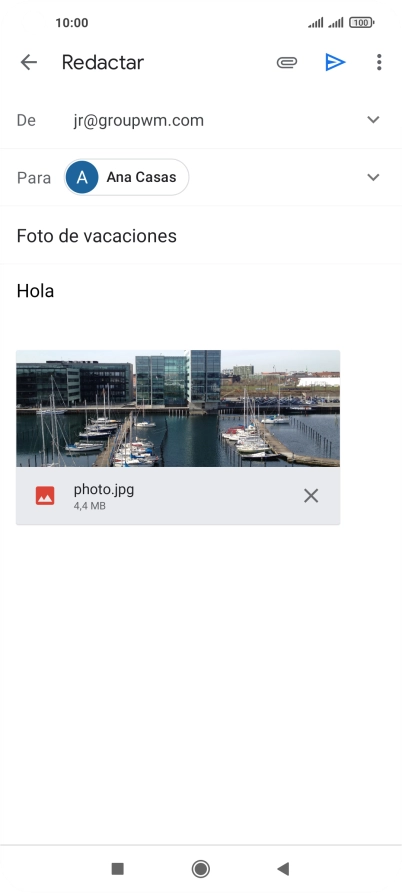Tap the battery indicator in status bar

click(x=362, y=23)
